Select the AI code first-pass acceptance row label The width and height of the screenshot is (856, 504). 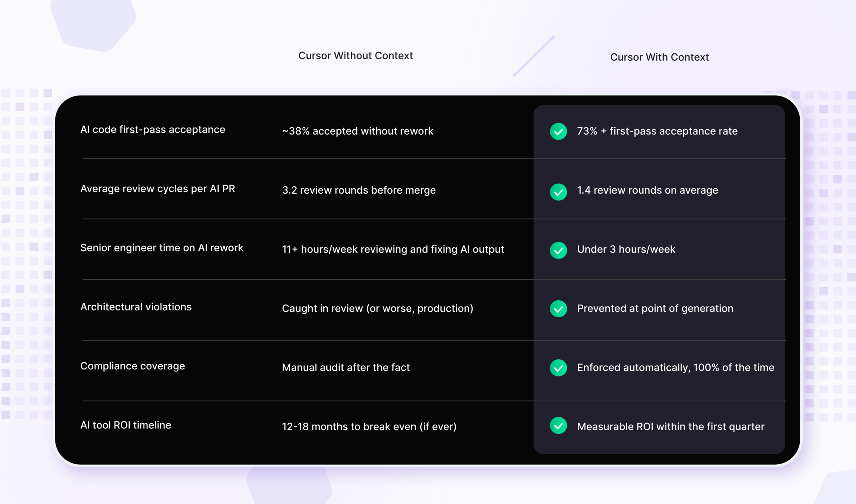pos(152,130)
